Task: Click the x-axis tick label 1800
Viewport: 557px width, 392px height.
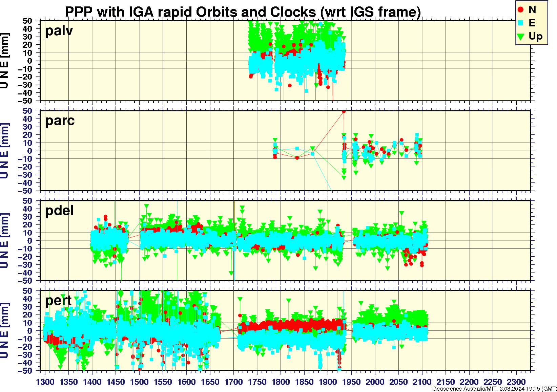Action: [x=281, y=382]
